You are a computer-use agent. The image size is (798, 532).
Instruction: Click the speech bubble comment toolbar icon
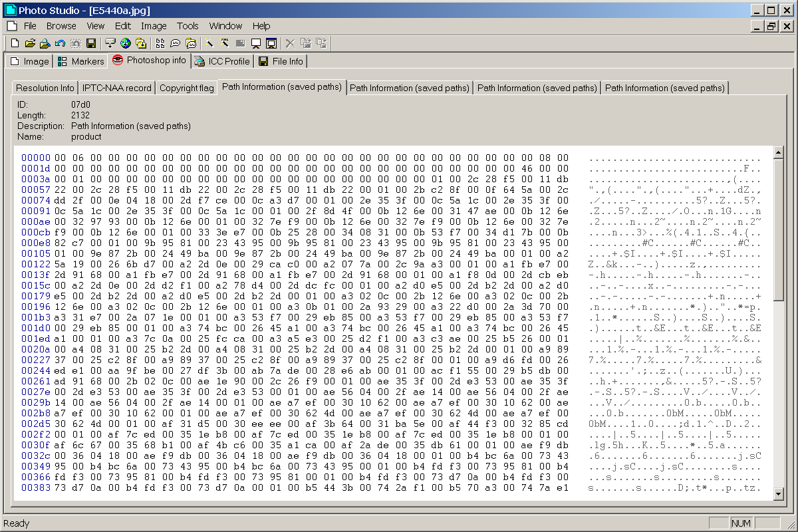tap(176, 43)
